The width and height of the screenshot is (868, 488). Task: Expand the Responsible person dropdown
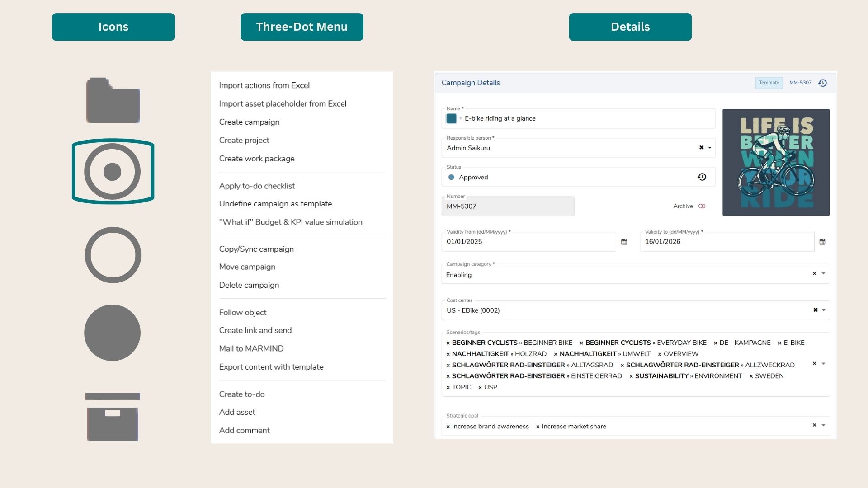pyautogui.click(x=710, y=148)
